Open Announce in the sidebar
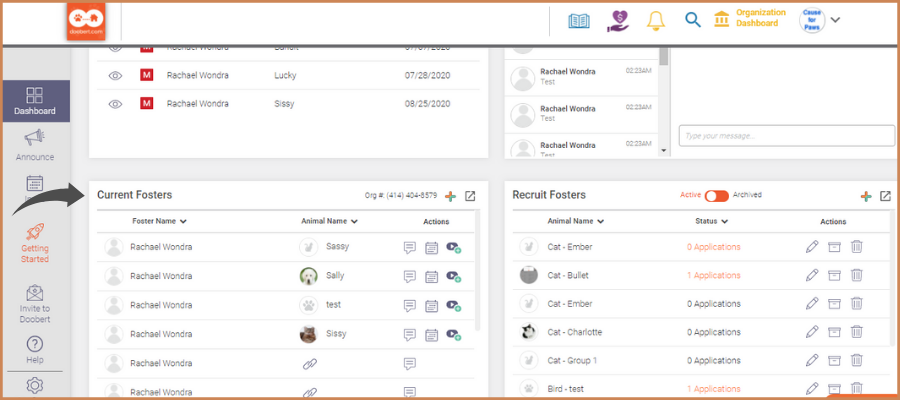 35,146
